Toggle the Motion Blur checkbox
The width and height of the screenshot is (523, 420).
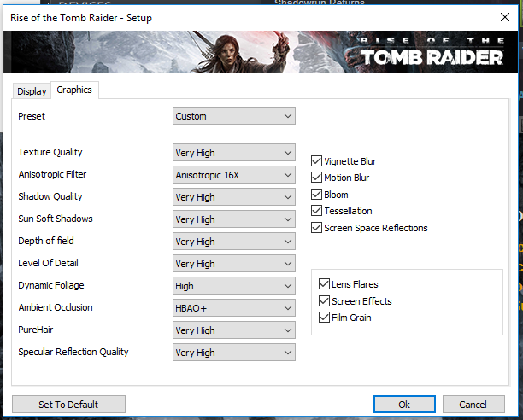pyautogui.click(x=317, y=178)
